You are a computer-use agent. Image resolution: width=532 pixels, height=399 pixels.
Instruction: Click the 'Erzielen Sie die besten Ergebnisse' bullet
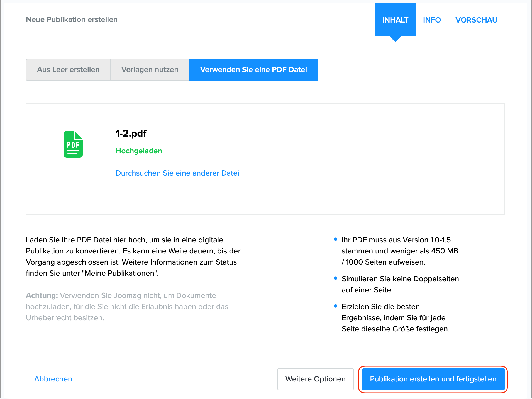point(395,318)
